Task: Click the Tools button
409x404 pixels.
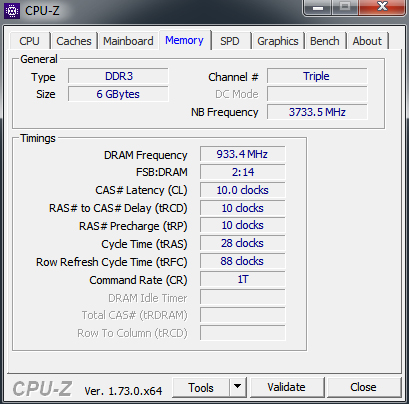Action: coord(201,387)
